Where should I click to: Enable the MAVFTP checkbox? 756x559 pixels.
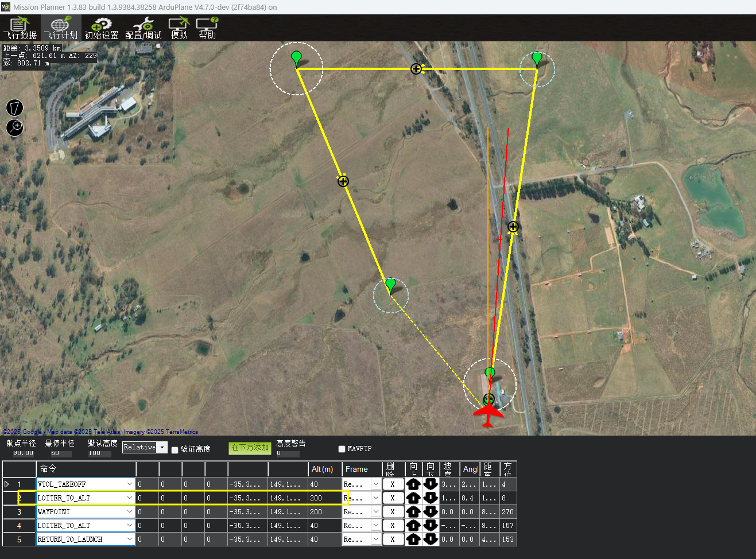(x=342, y=449)
